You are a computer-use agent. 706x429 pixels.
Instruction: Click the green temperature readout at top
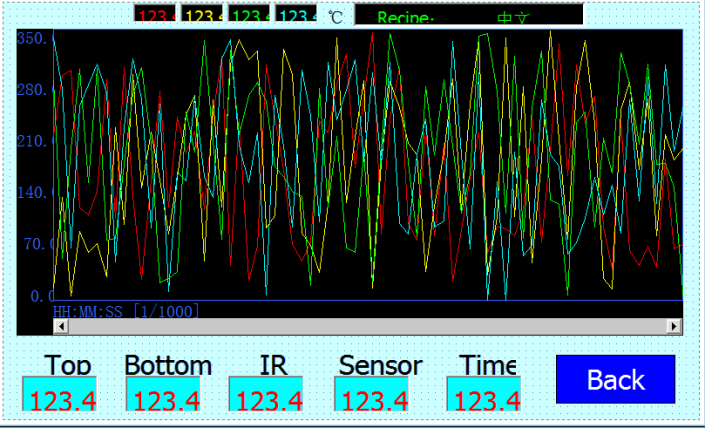click(x=249, y=16)
